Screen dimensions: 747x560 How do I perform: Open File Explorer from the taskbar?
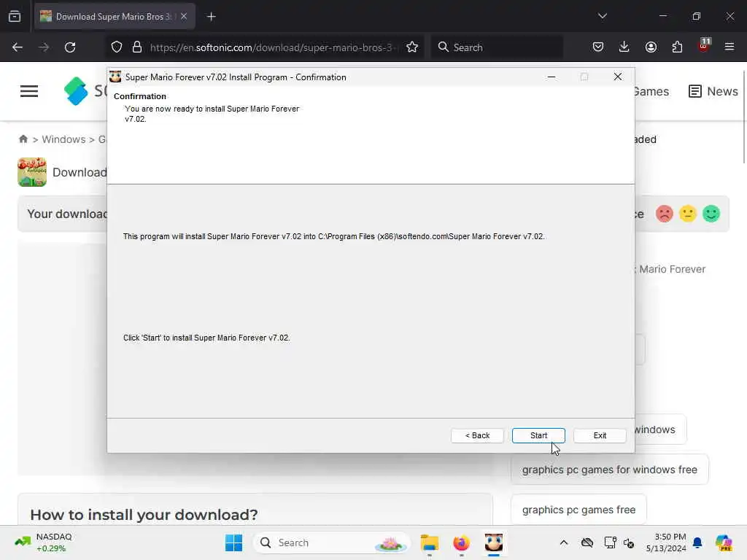coord(429,542)
